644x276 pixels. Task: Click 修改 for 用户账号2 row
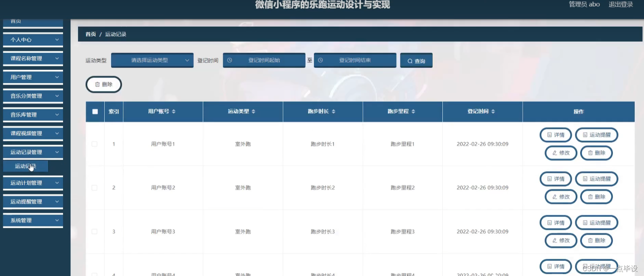click(561, 197)
